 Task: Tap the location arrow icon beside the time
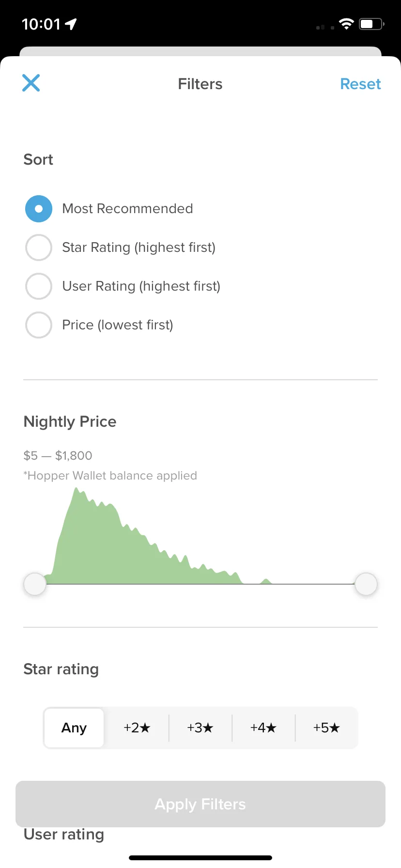coord(71,24)
